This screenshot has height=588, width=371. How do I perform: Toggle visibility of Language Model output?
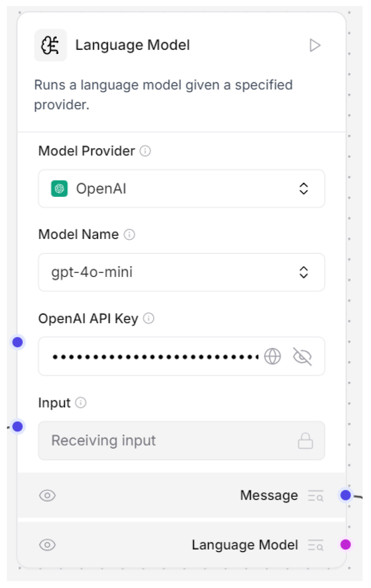click(47, 545)
